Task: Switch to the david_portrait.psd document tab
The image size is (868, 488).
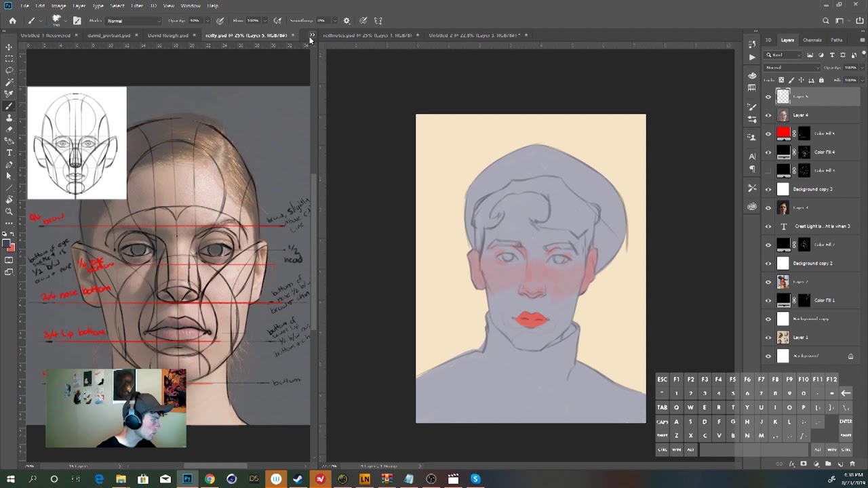Action: pos(109,35)
